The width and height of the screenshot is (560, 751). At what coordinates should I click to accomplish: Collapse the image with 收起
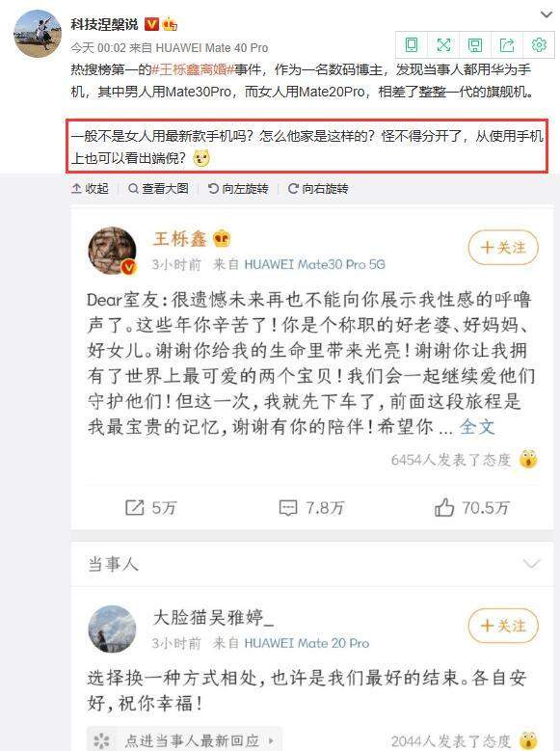90,189
